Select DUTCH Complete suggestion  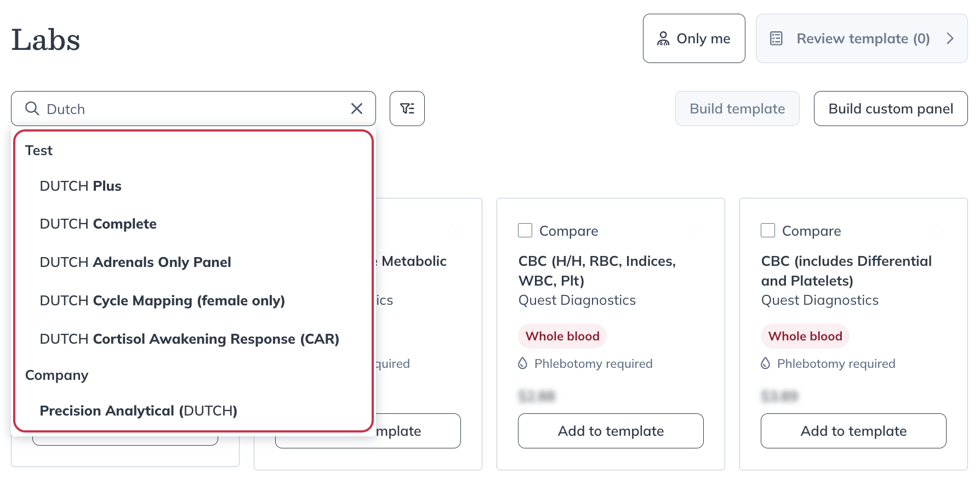tap(98, 224)
